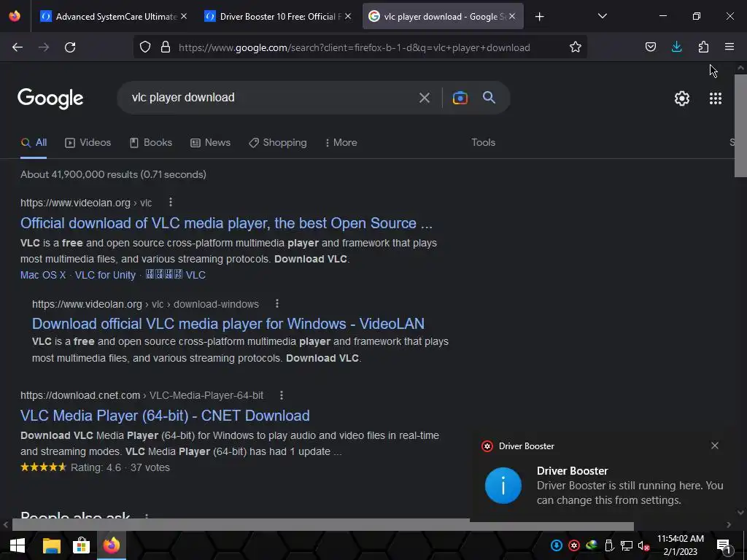747x560 pixels.
Task: Click the right arrow of the horizontal scrollbar
Action: pyautogui.click(x=729, y=525)
